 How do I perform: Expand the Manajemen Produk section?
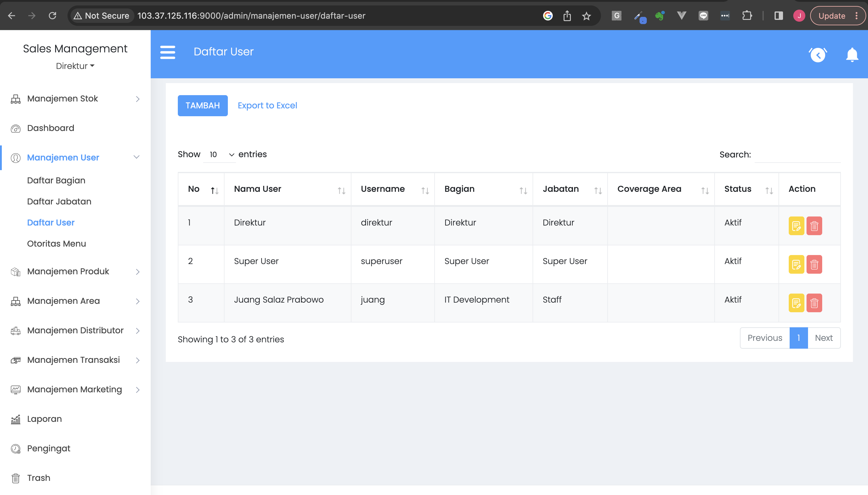[68, 271]
